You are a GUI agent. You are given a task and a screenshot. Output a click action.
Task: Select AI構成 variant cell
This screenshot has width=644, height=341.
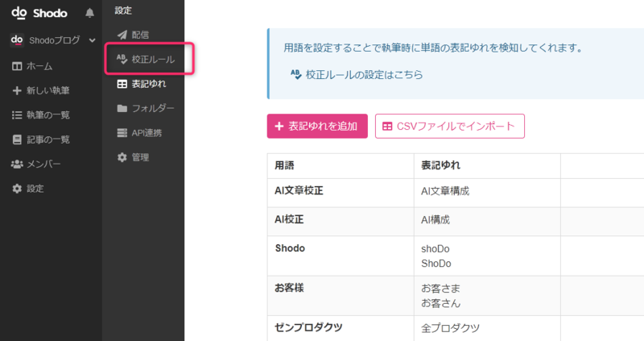(x=487, y=222)
